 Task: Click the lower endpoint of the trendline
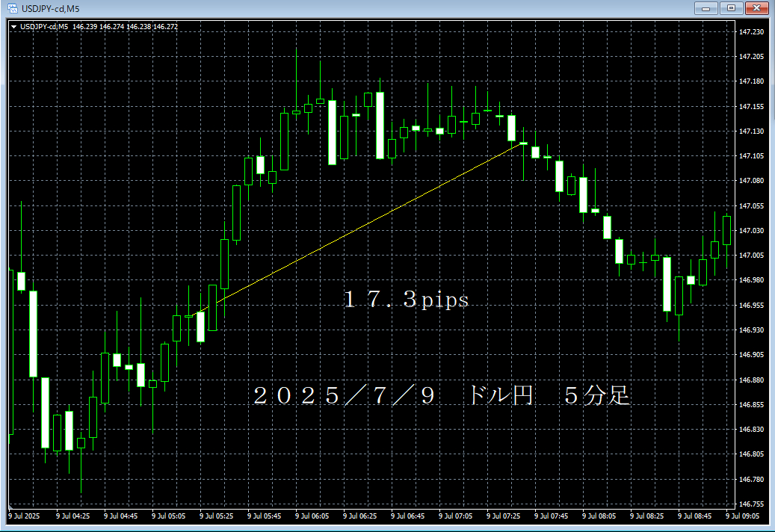tap(193, 315)
